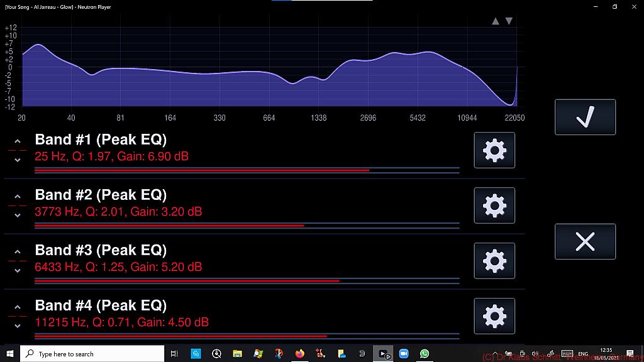Click the down triangle above the EQ graph
644x362 pixels.
pos(509,20)
